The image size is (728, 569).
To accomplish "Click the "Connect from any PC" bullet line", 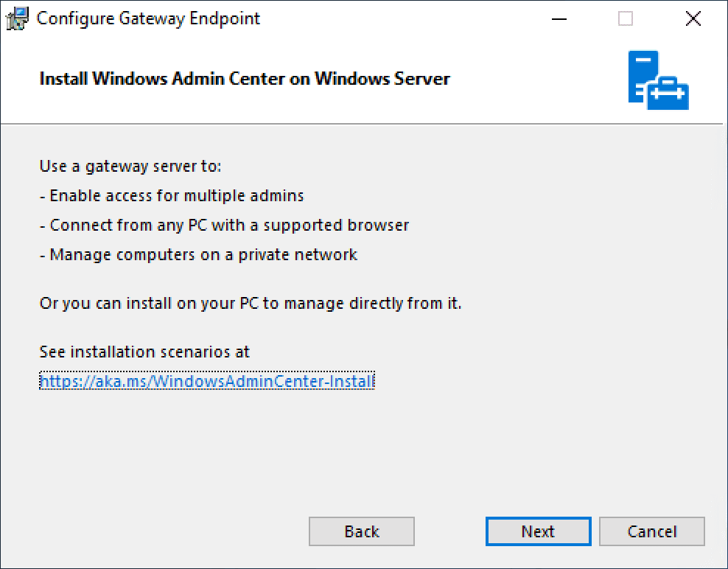I will (224, 225).
